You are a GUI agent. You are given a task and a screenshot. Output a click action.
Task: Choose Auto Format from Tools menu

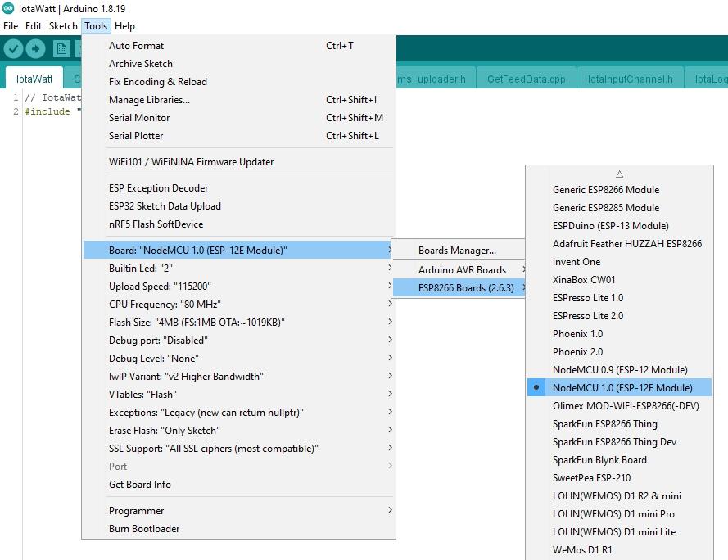coord(238,46)
